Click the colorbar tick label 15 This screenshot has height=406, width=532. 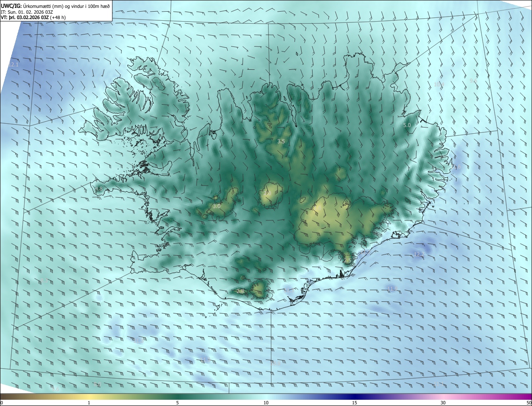pyautogui.click(x=355, y=403)
